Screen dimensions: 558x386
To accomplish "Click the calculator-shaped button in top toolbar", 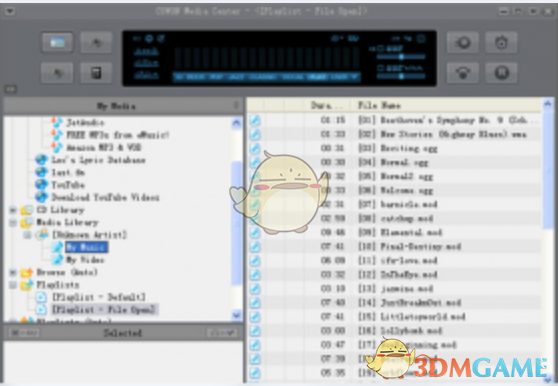I will [x=96, y=73].
